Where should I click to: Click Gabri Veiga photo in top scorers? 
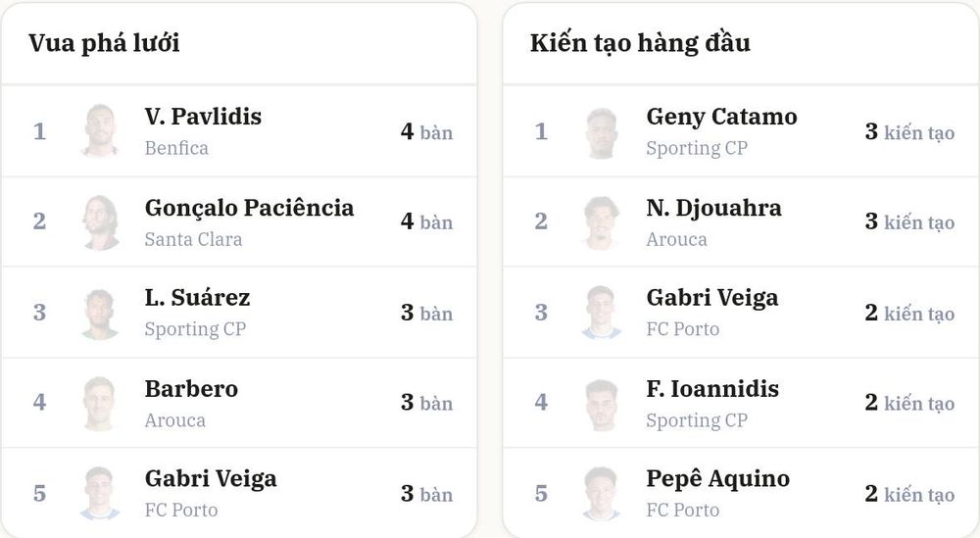[100, 494]
